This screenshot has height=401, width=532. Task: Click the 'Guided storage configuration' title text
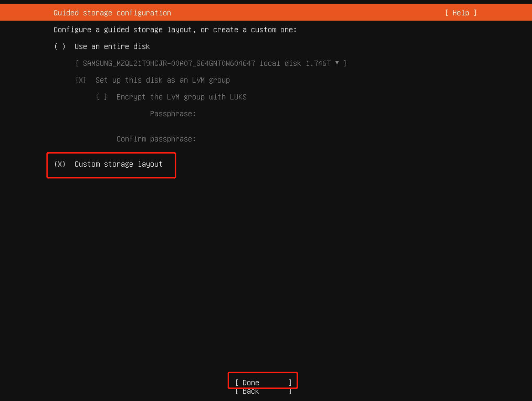(x=112, y=13)
